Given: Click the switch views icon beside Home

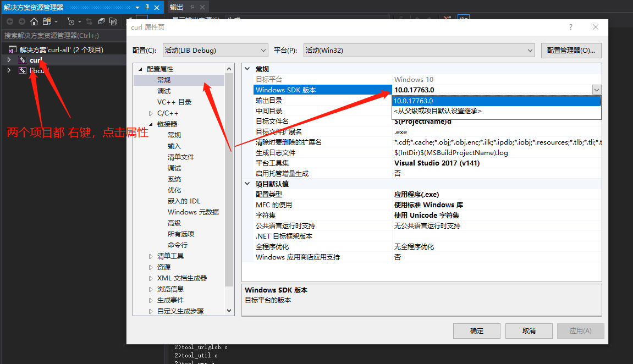Looking at the screenshot, I should 47,21.
